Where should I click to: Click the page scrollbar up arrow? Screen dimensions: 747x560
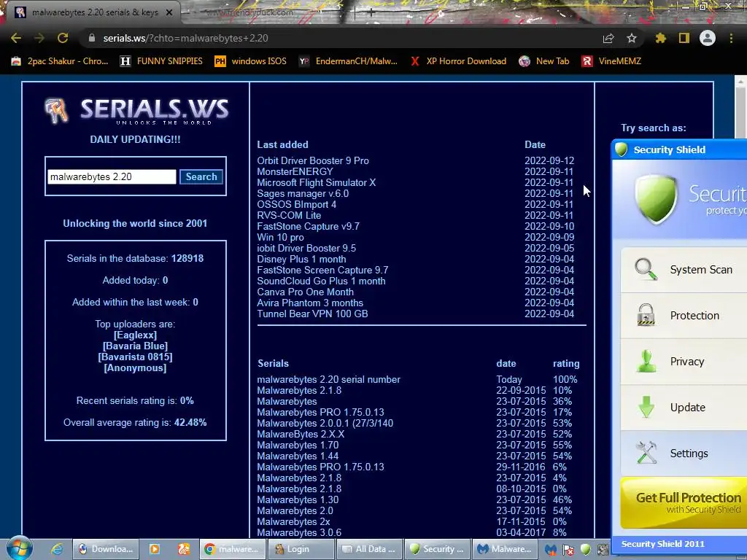tap(741, 82)
